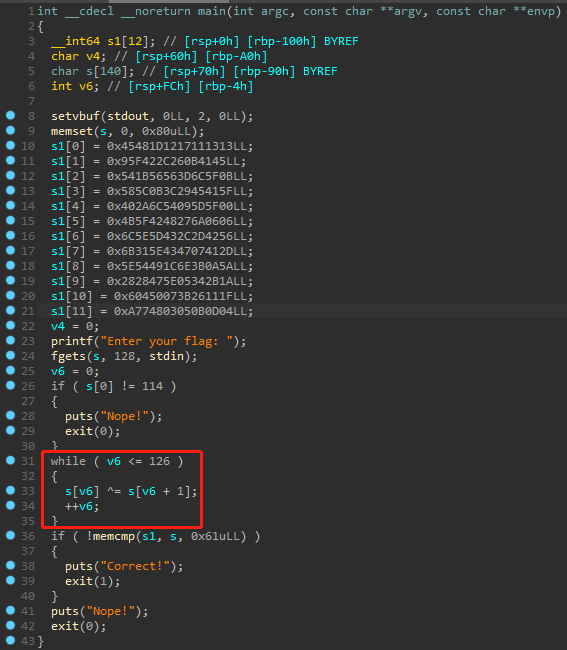Select the memcmp function name

pos(114,536)
